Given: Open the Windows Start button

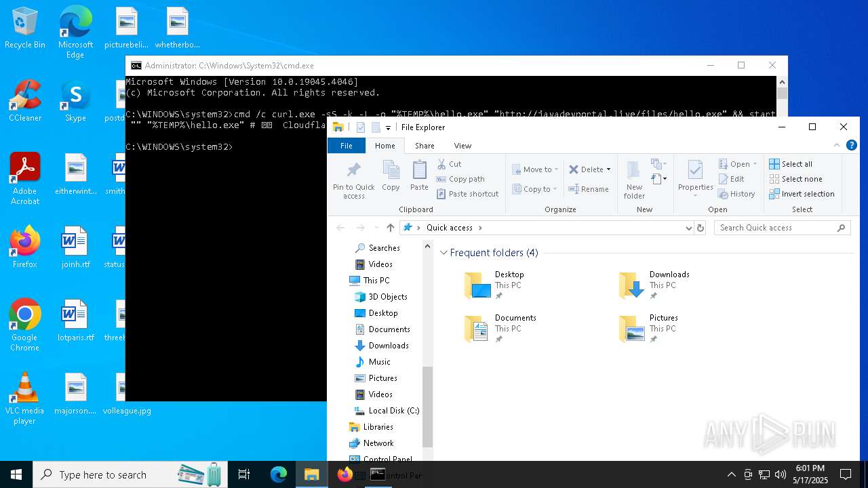Looking at the screenshot, I should (x=16, y=474).
